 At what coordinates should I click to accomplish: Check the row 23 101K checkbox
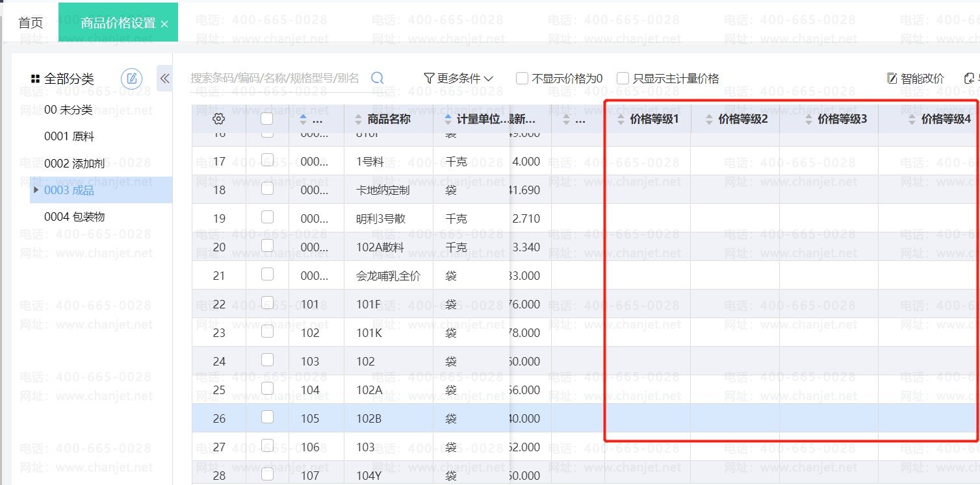pyautogui.click(x=267, y=332)
